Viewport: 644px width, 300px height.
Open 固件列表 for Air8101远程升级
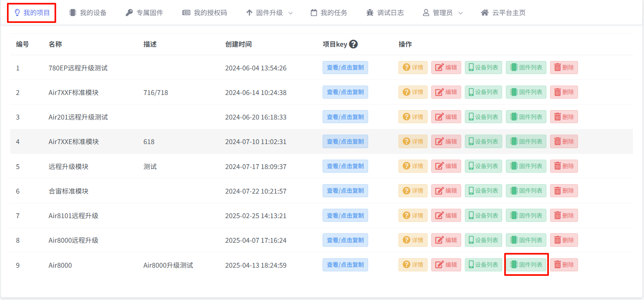(526, 215)
